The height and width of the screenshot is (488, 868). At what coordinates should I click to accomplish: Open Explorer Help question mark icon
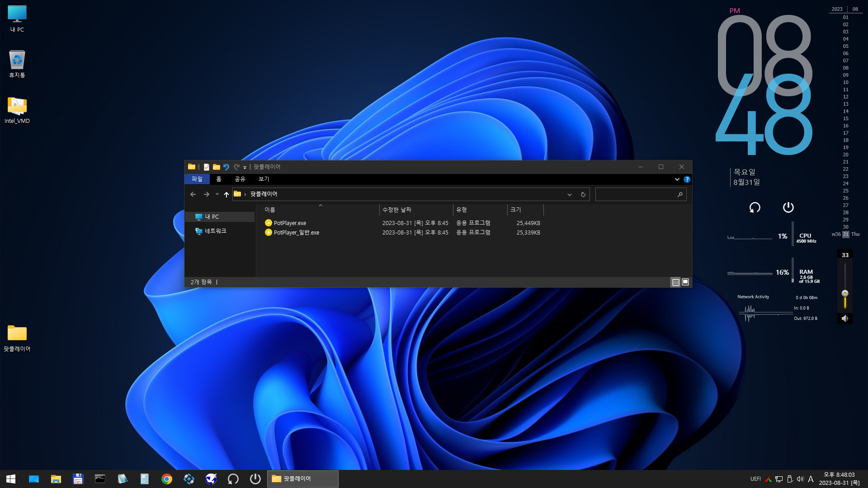687,179
